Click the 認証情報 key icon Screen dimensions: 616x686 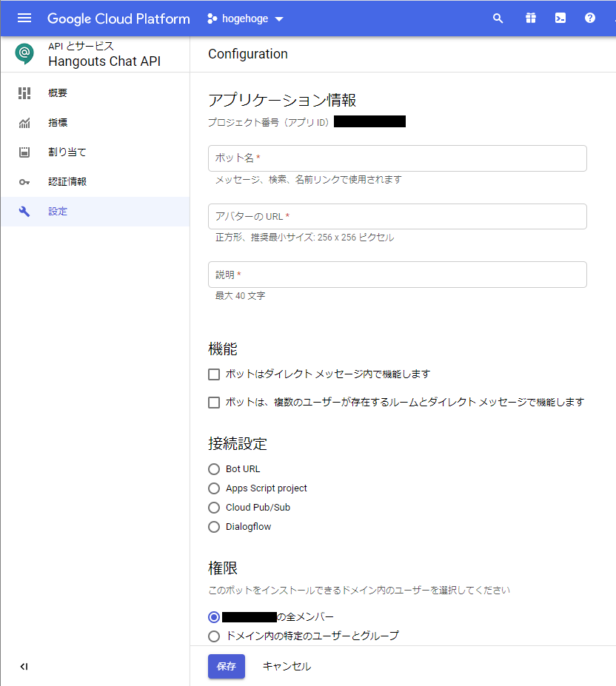[x=24, y=181]
